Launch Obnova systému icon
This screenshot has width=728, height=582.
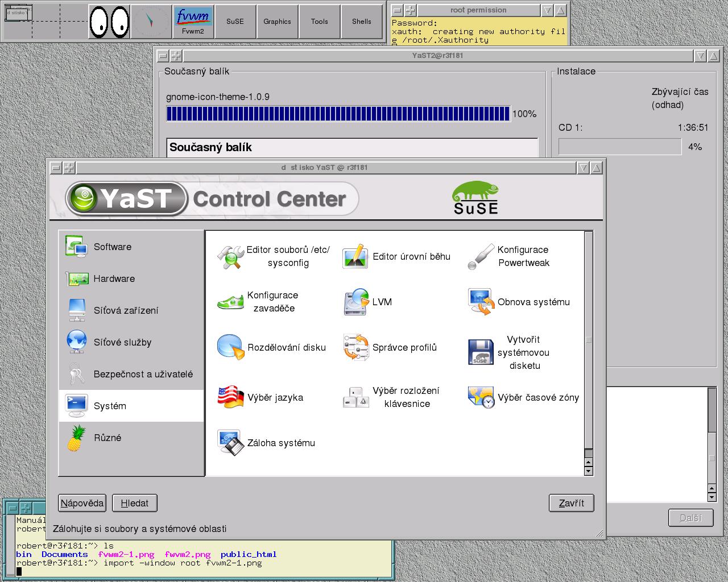tap(481, 302)
